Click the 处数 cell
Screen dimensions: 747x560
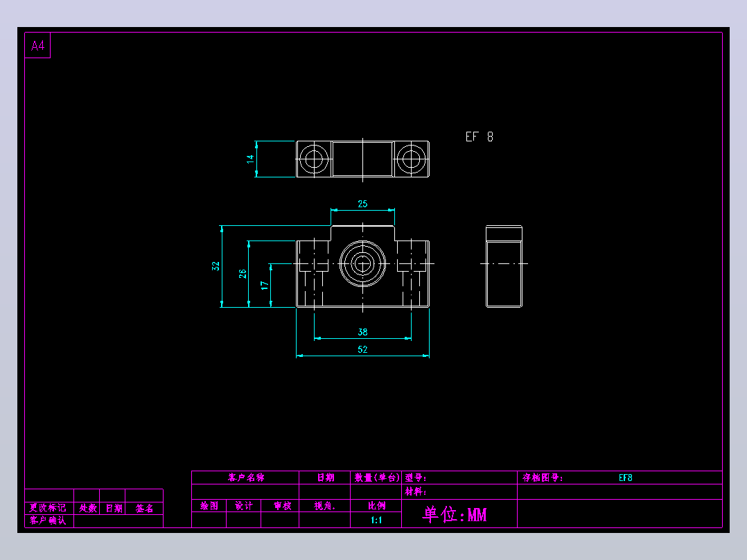88,508
